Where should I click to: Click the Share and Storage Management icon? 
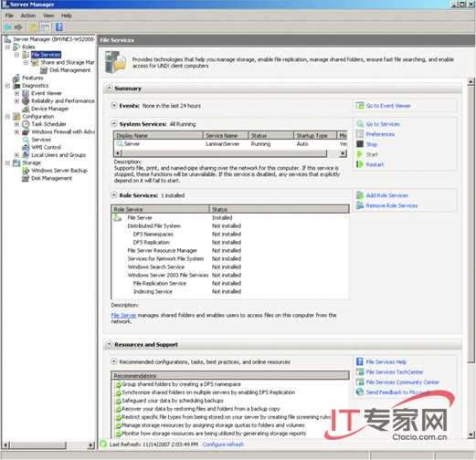click(x=35, y=62)
